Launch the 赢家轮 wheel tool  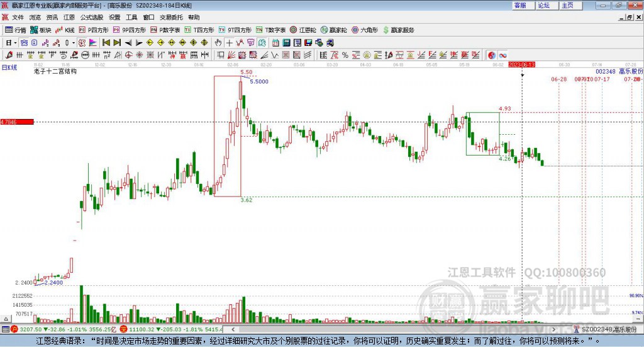(x=334, y=30)
